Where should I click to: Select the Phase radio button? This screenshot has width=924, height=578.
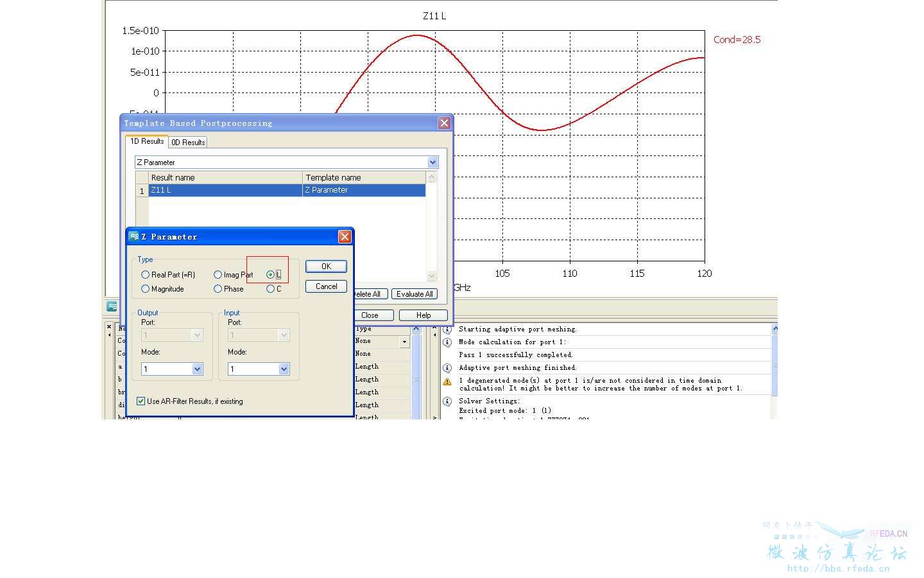pyautogui.click(x=218, y=289)
